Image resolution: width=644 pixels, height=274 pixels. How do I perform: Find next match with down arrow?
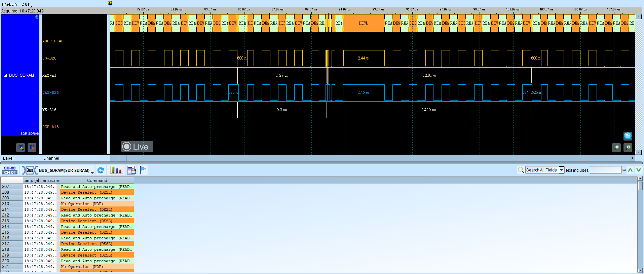coord(639,170)
